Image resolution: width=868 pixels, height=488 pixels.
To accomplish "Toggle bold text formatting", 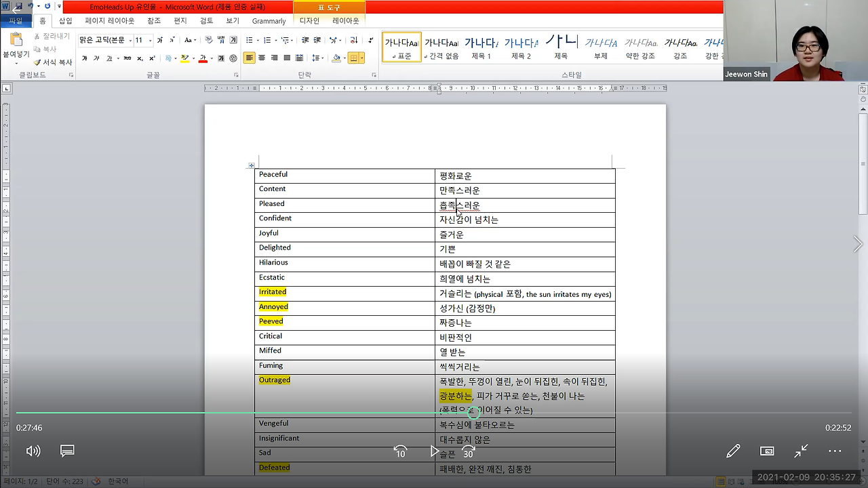I will [x=84, y=58].
